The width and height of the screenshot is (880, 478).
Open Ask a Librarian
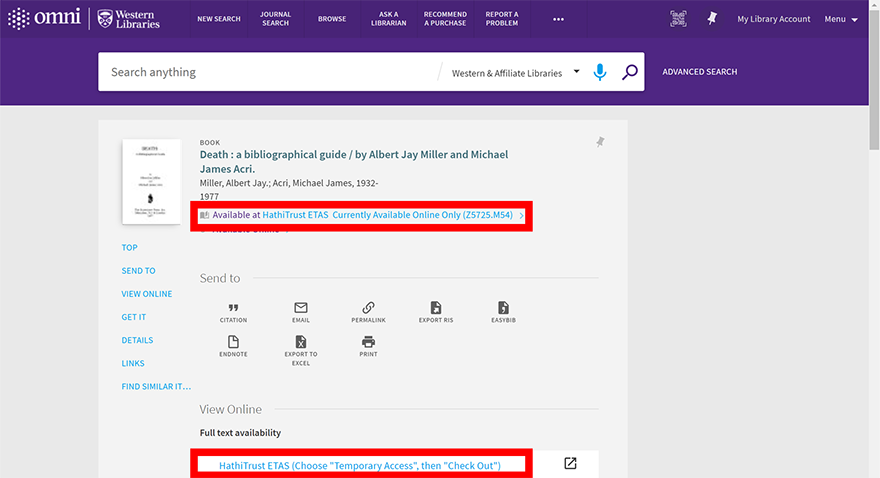[x=388, y=19]
